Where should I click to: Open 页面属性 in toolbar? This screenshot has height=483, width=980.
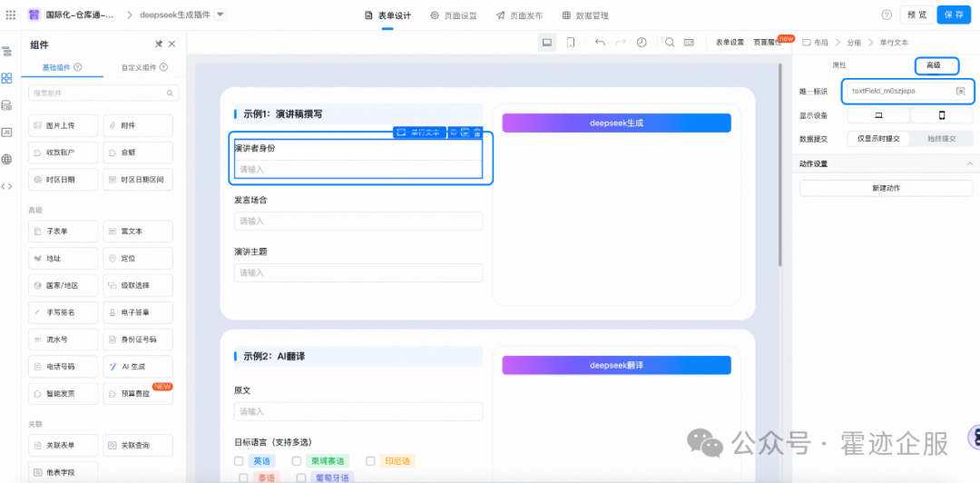tap(768, 43)
